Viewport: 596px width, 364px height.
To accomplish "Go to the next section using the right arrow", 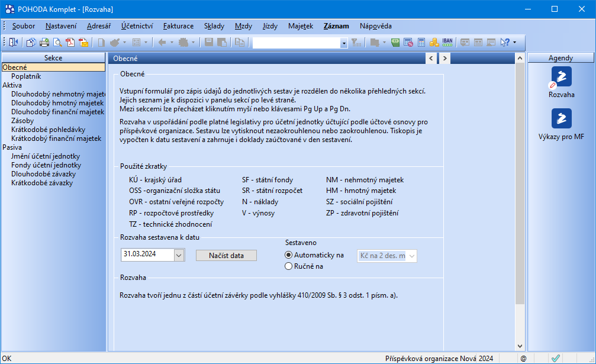I will [444, 58].
